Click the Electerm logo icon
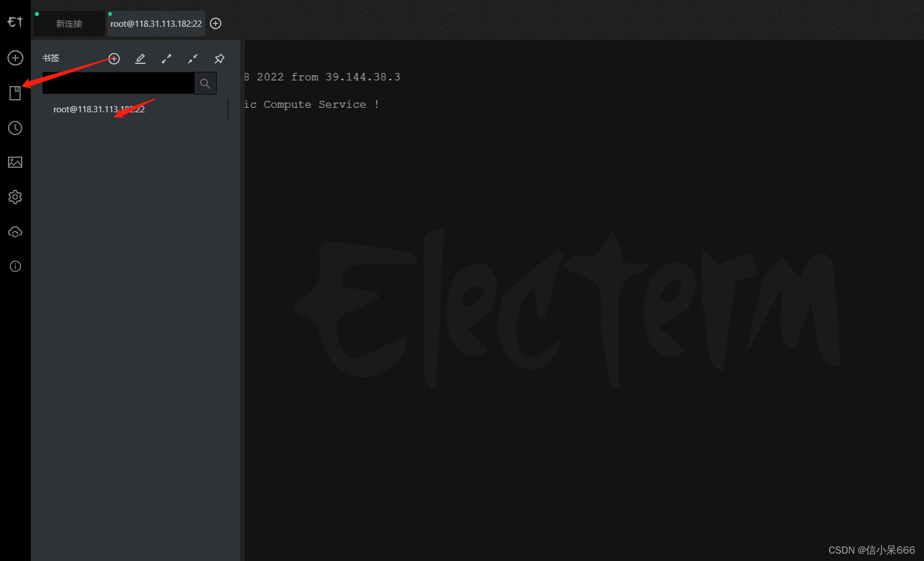This screenshot has height=561, width=924. tap(15, 22)
